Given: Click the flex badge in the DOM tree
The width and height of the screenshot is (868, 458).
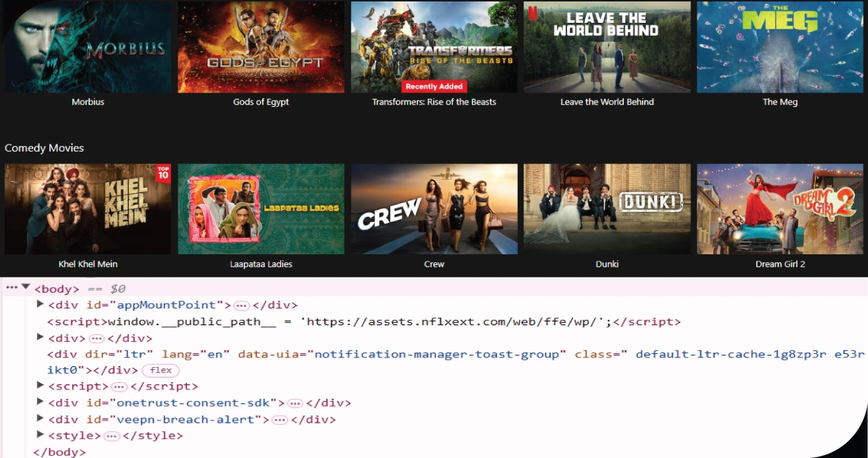Looking at the screenshot, I should (160, 371).
